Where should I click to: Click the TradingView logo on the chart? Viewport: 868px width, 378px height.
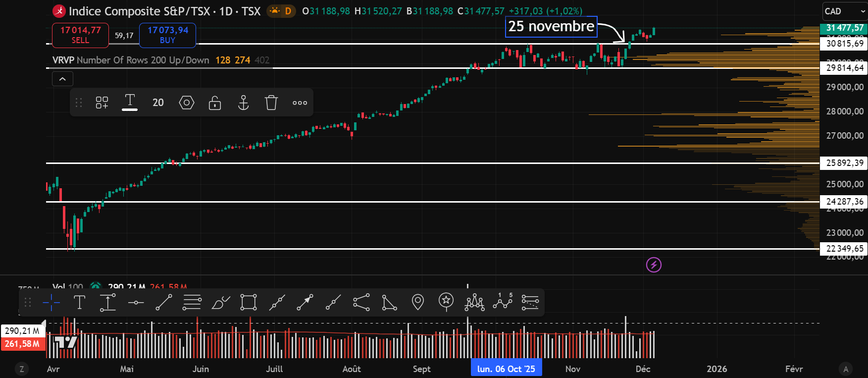tap(66, 342)
